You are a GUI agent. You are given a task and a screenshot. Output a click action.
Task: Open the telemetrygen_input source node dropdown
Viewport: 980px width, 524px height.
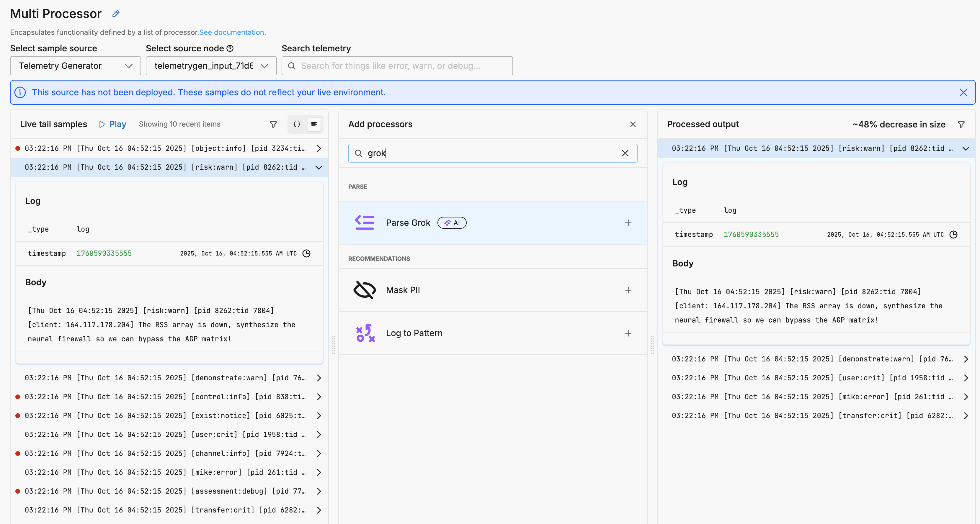point(211,66)
